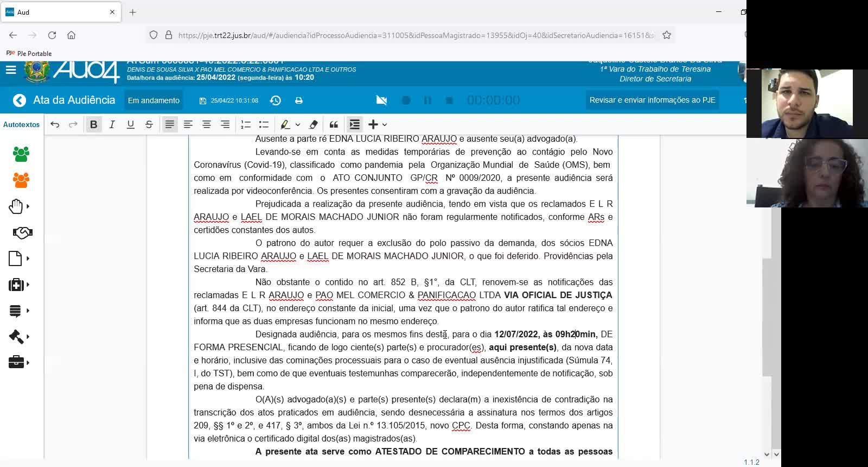868x467 pixels.
Task: Open the green participants group icon
Action: [x=21, y=154]
